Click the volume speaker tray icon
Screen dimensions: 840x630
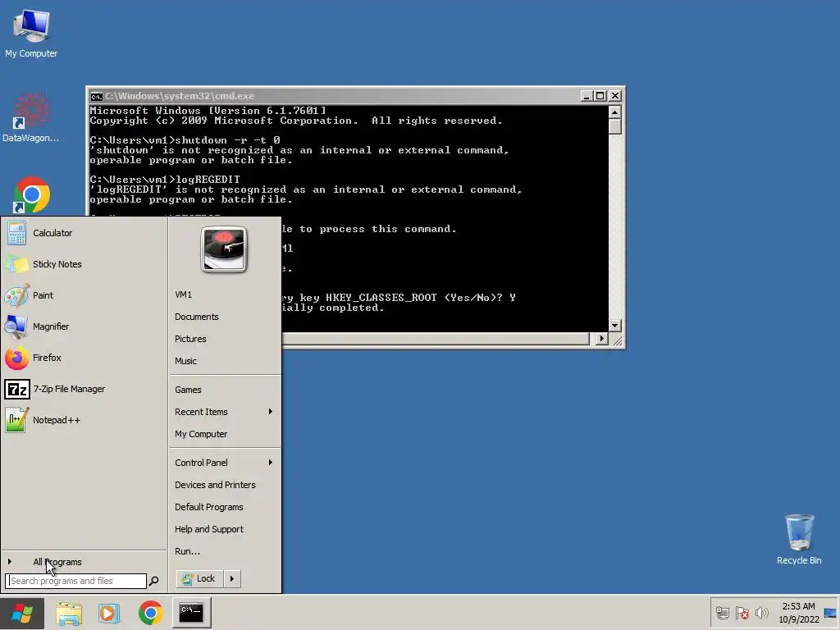pos(762,613)
